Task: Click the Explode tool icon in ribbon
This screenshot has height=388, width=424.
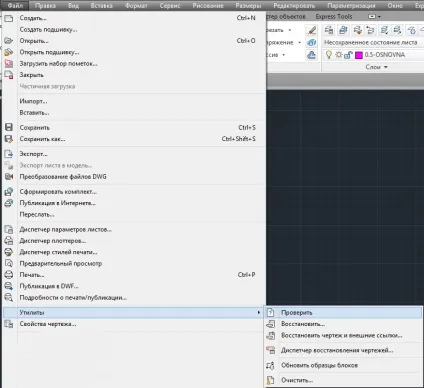Action: 312,43
